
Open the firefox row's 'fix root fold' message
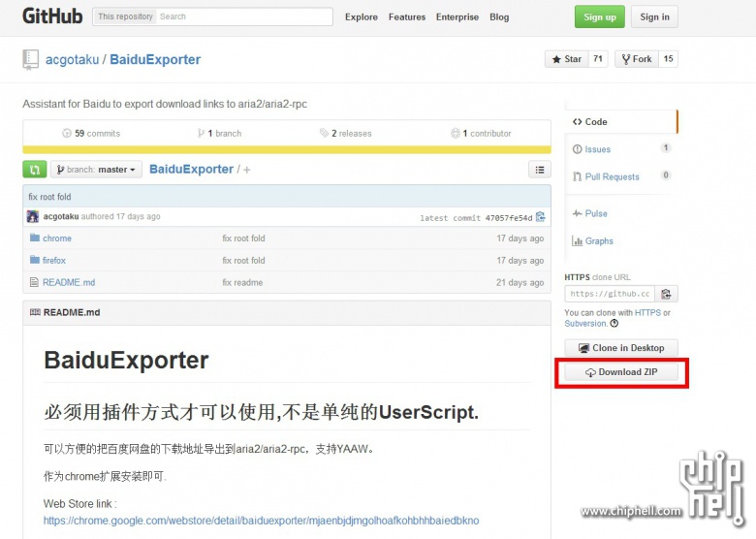[x=243, y=261]
